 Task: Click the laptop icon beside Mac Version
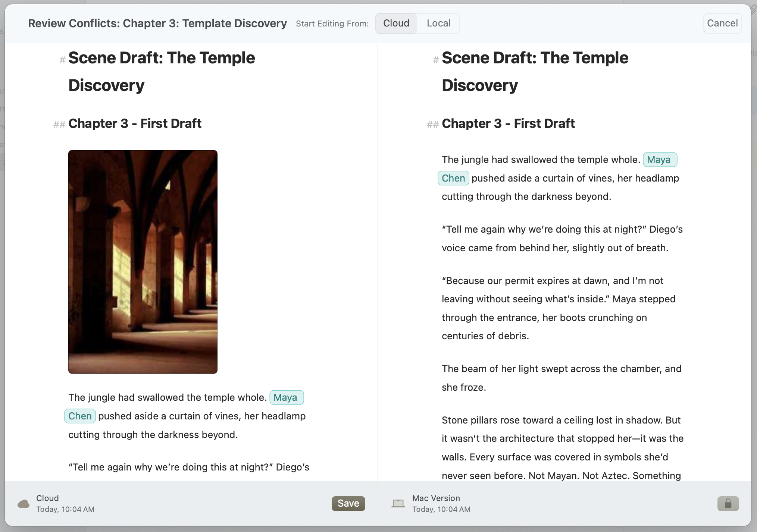398,503
